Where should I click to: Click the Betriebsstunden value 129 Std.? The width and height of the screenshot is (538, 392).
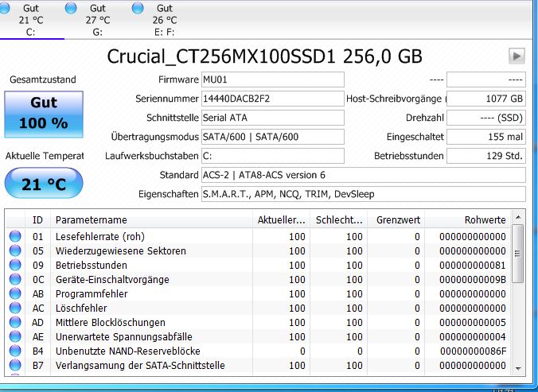485,156
